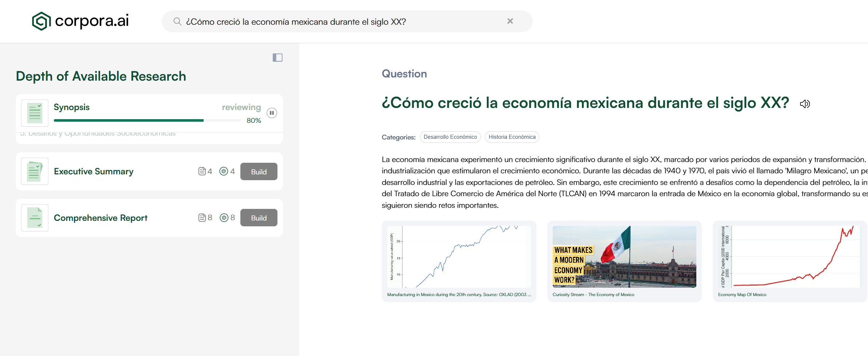Click Comprehensive Report page count icon
This screenshot has height=356, width=868.
tap(202, 218)
